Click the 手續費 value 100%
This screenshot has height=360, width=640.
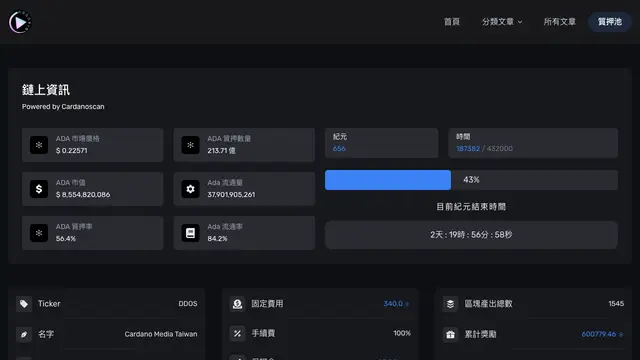click(x=402, y=333)
